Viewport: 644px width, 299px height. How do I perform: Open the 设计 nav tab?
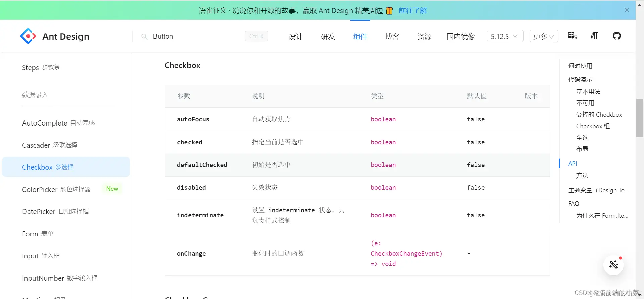(x=296, y=36)
